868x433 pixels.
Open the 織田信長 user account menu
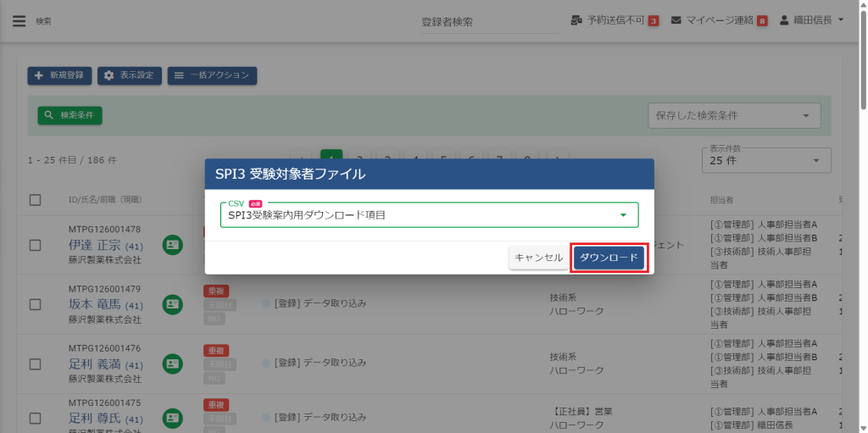(x=811, y=20)
